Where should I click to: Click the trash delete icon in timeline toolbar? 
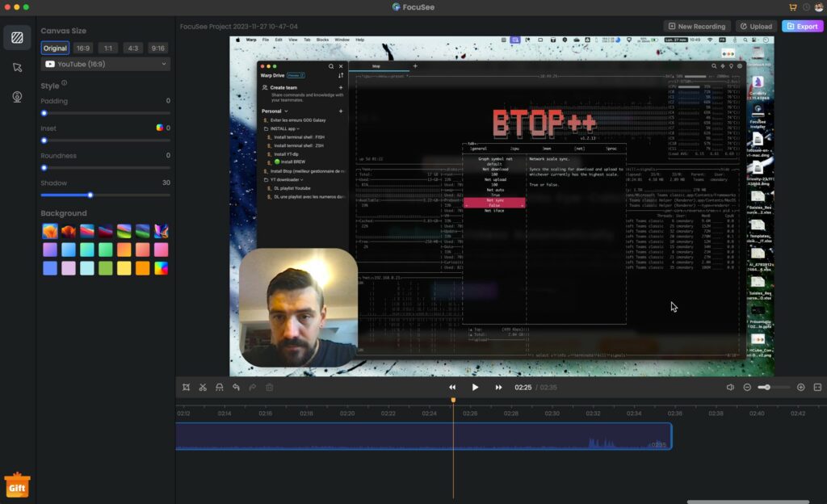click(x=270, y=388)
